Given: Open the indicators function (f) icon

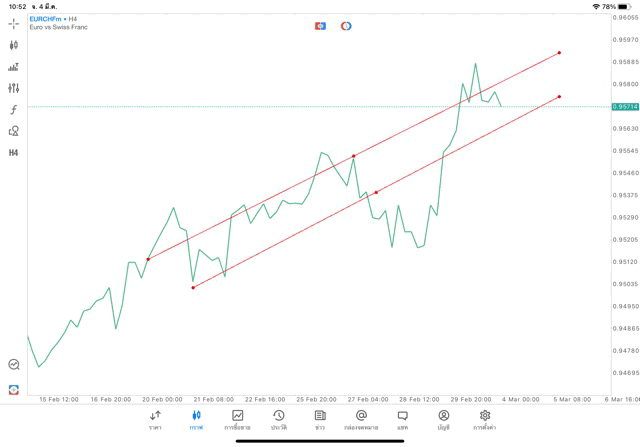Looking at the screenshot, I should 14,110.
